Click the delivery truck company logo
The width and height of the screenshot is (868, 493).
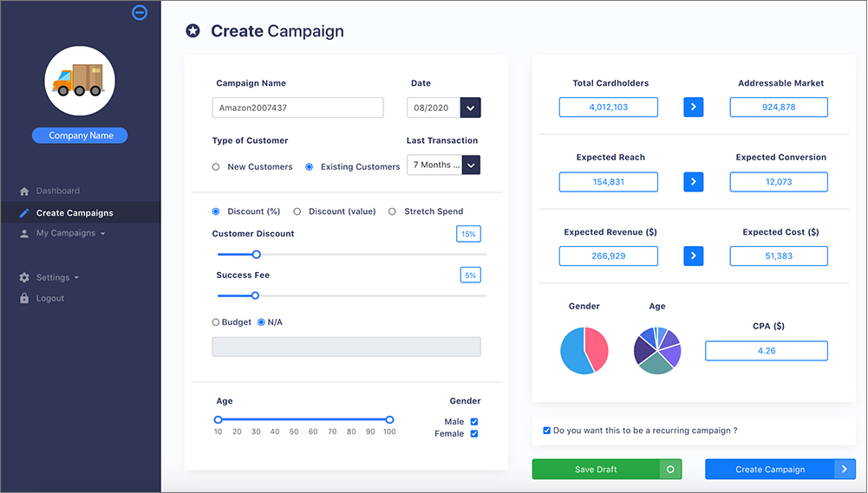coord(80,81)
